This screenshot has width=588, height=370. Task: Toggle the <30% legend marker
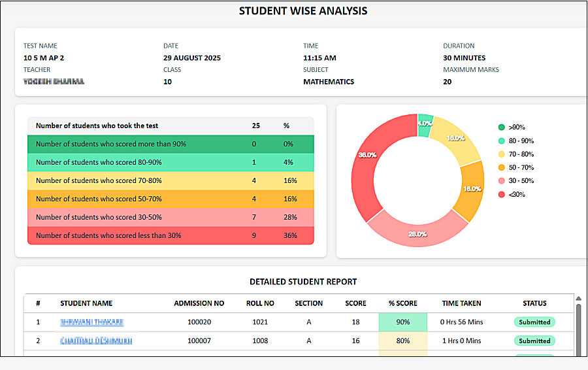point(502,195)
